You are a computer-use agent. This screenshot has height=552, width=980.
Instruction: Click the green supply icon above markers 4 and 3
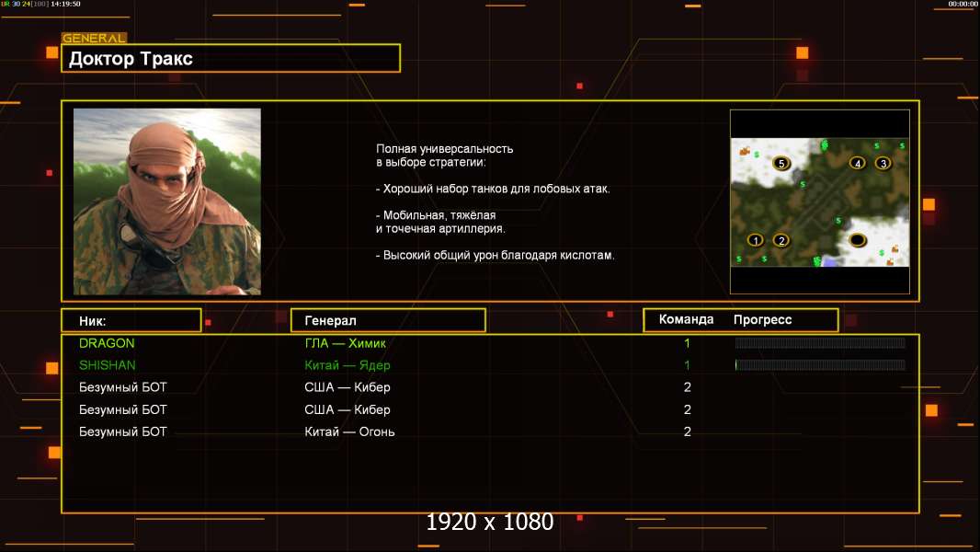point(877,145)
